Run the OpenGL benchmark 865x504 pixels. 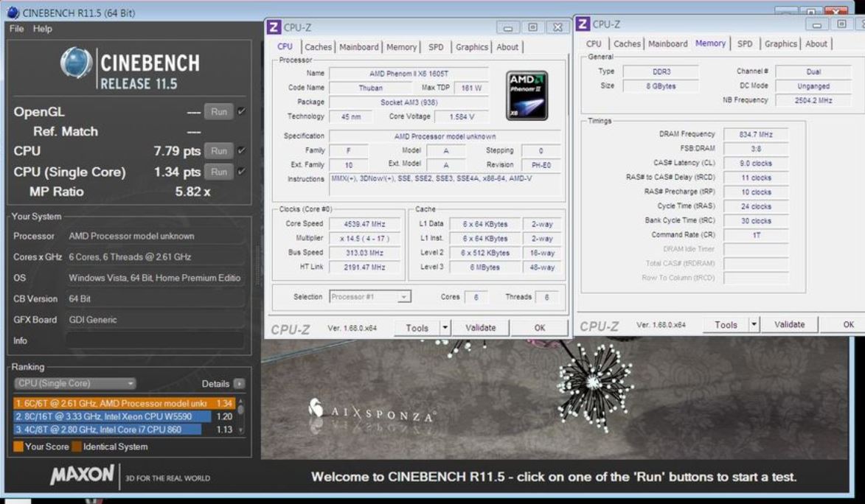point(218,111)
